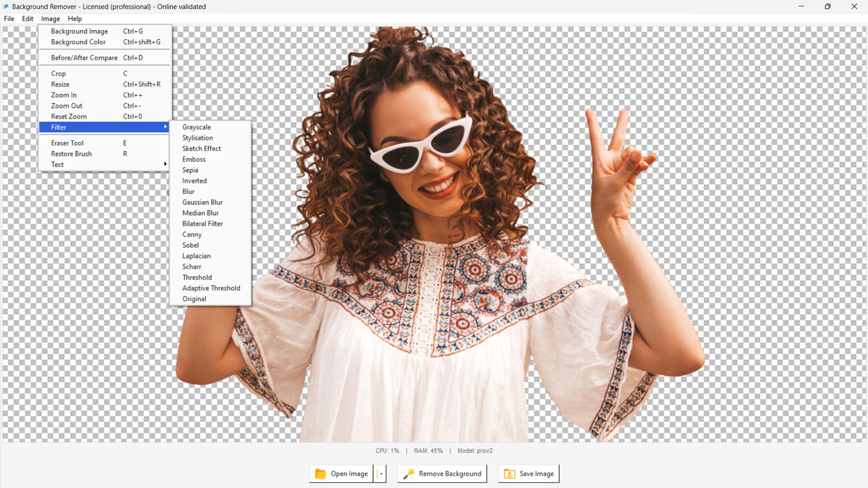Click the folder icon on Open Image
868x488 pixels.
(x=320, y=474)
